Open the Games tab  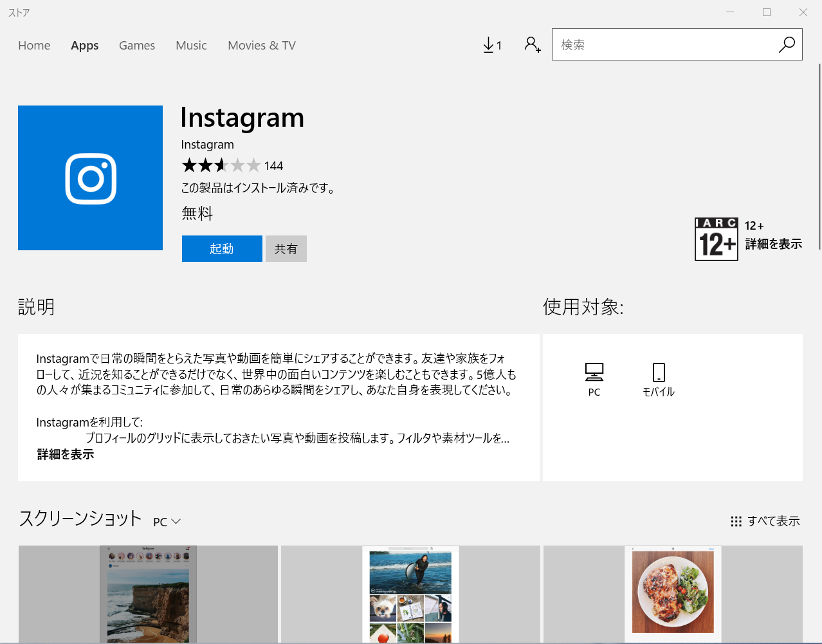coord(137,46)
